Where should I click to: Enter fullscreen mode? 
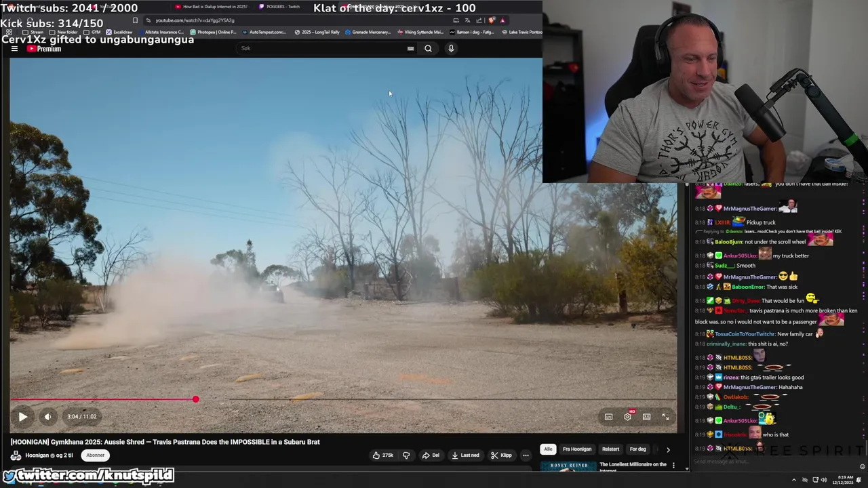pyautogui.click(x=665, y=417)
